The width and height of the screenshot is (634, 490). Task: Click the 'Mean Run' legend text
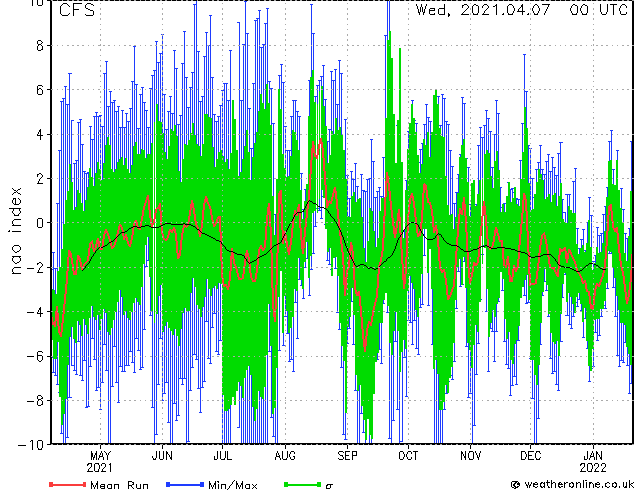click(x=119, y=485)
